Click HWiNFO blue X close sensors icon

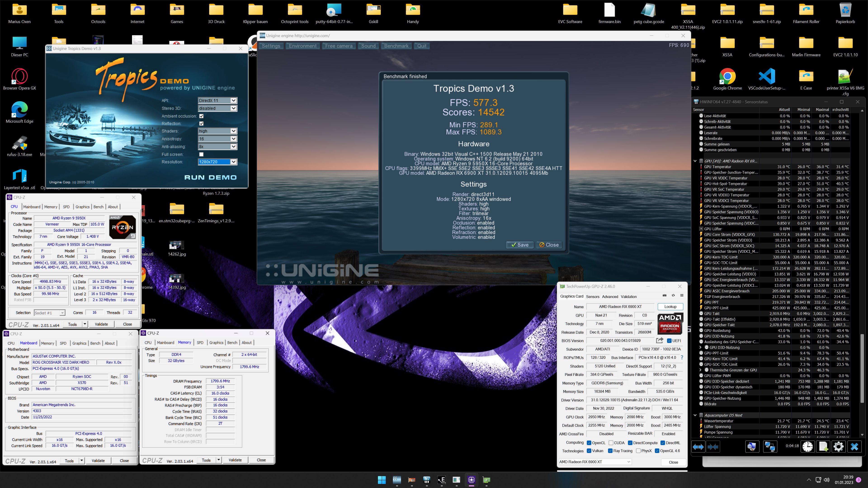tap(854, 447)
